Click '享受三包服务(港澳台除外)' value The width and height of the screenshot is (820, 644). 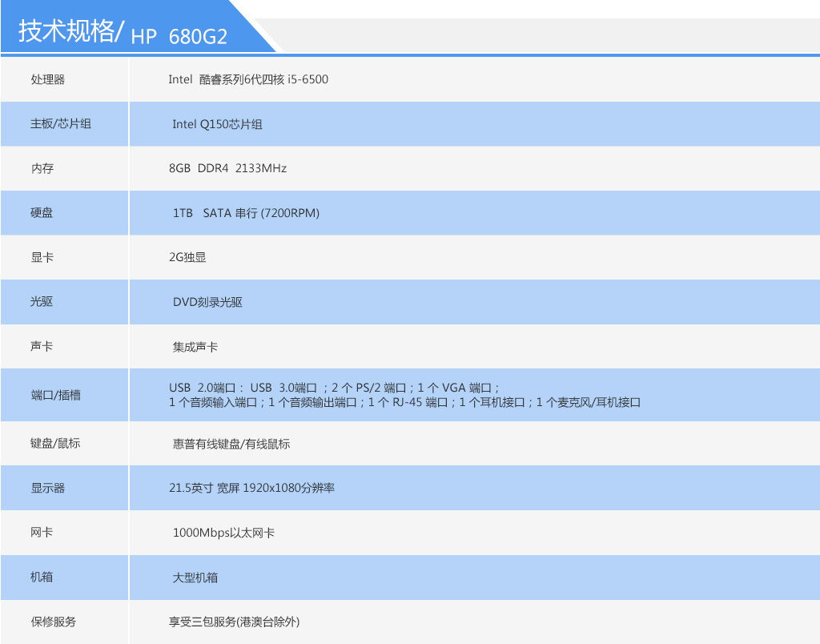click(235, 622)
